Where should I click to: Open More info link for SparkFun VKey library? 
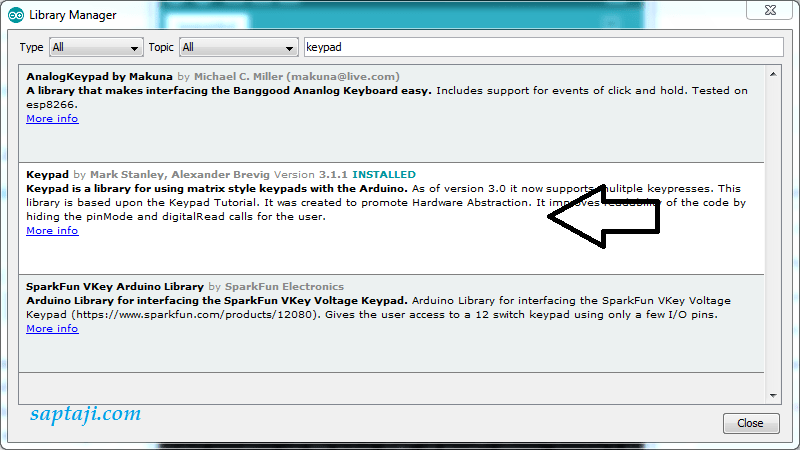point(52,329)
